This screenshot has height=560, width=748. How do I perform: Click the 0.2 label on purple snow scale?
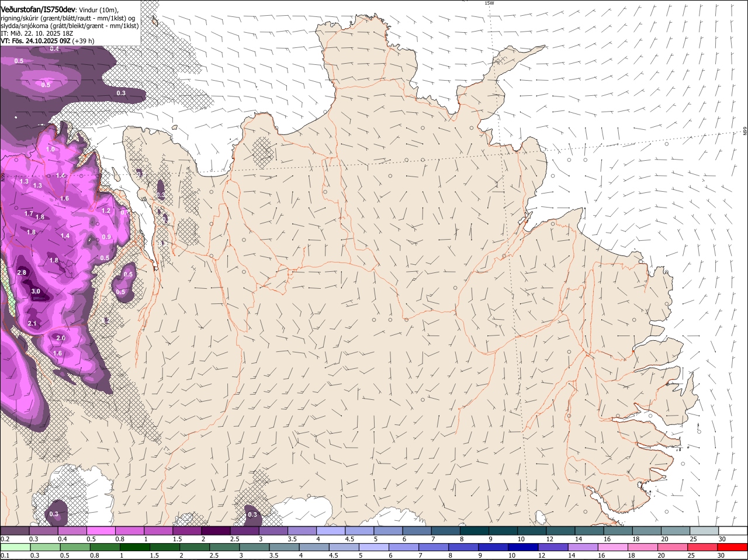pos(5,538)
